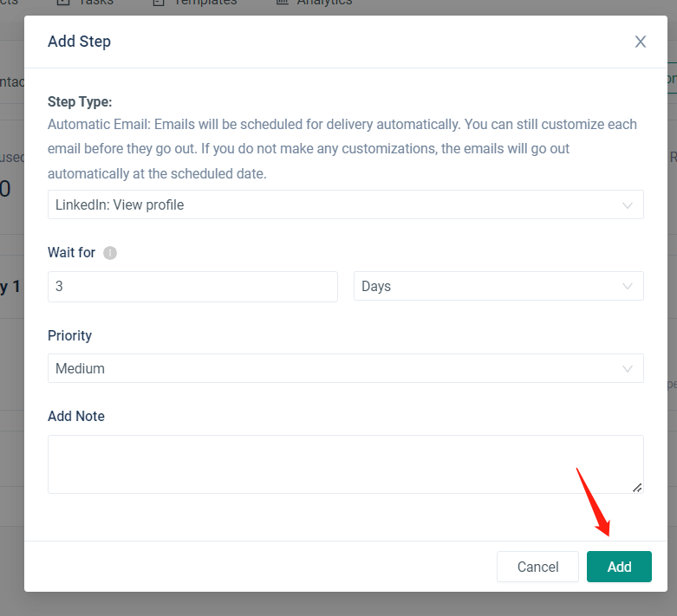This screenshot has width=677, height=616.
Task: Close the Add Step dialog with X
Action: 641,42
